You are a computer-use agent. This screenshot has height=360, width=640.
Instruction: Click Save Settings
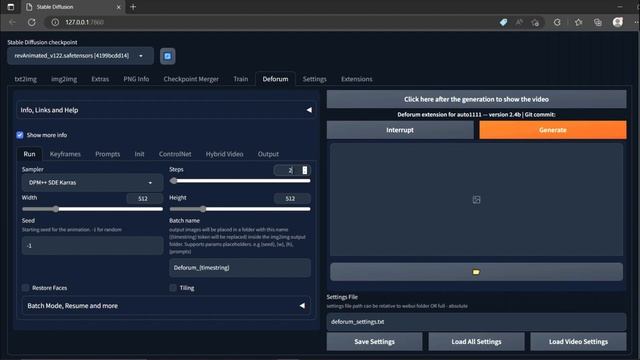click(x=374, y=342)
